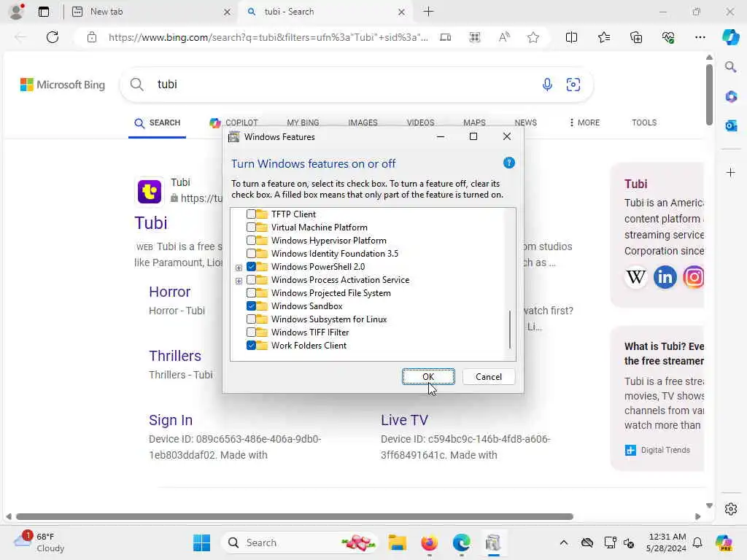Open Microsoft Edge taskbar icon
The height and width of the screenshot is (560, 747).
[461, 542]
